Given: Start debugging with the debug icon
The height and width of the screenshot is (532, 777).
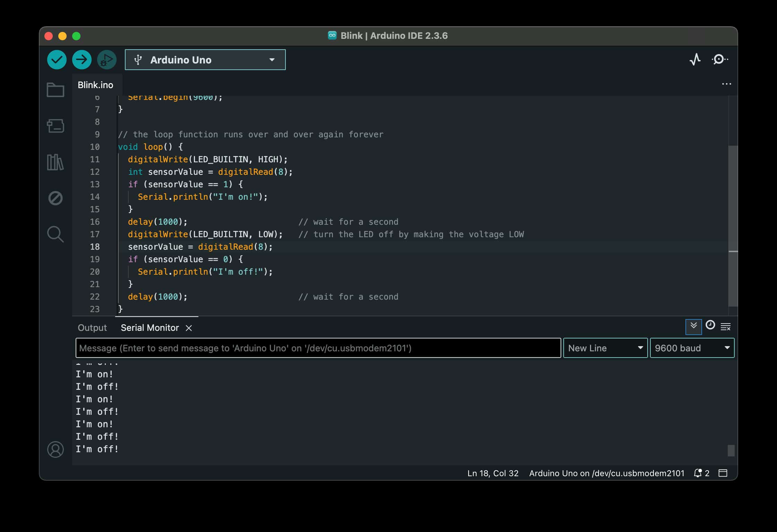Looking at the screenshot, I should (x=106, y=60).
